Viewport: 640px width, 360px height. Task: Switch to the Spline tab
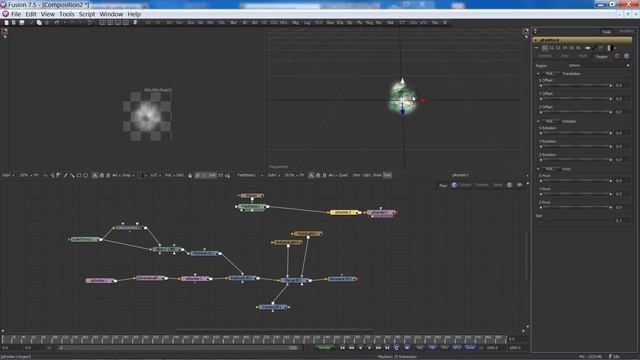pos(498,185)
